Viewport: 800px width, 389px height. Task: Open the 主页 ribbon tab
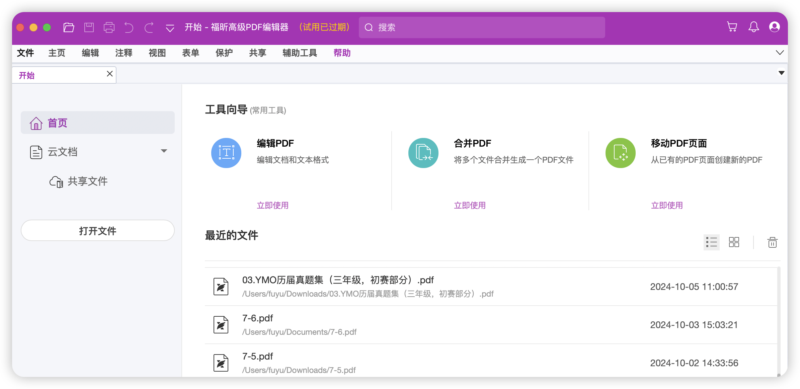click(57, 53)
